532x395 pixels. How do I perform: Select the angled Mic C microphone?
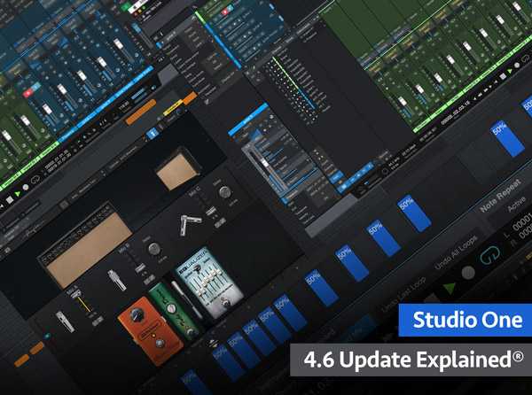tap(190, 224)
